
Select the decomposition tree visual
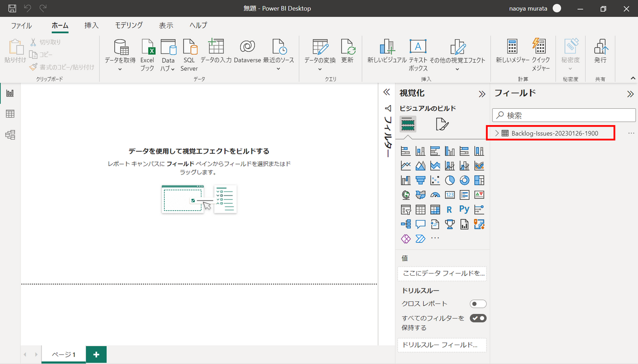(406, 224)
